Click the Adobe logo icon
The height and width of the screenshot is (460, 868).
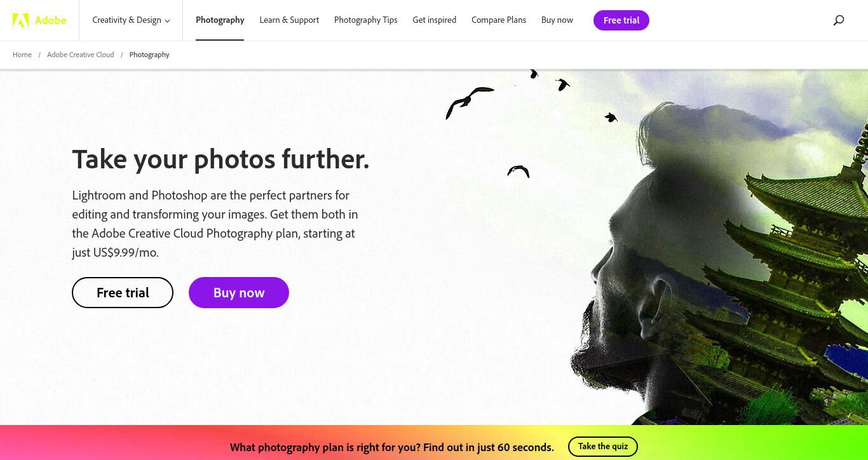pyautogui.click(x=20, y=20)
